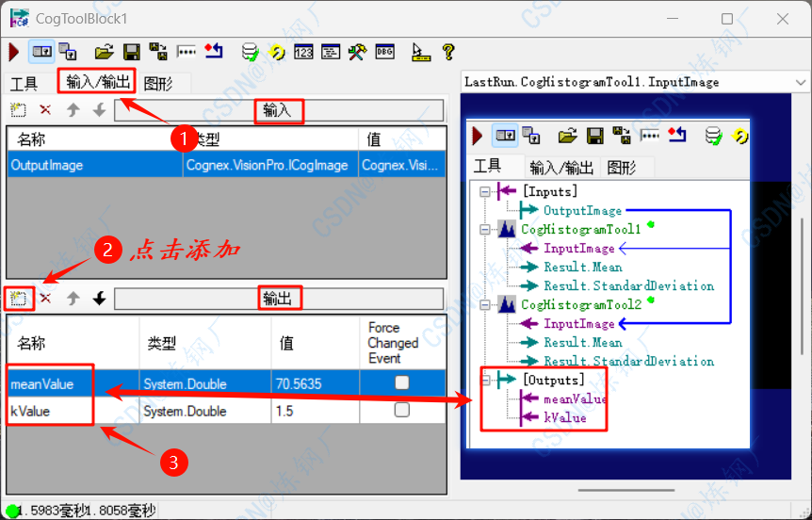Viewport: 812px width, 520px height.
Task: Add a new input terminal icon
Action: click(18, 110)
